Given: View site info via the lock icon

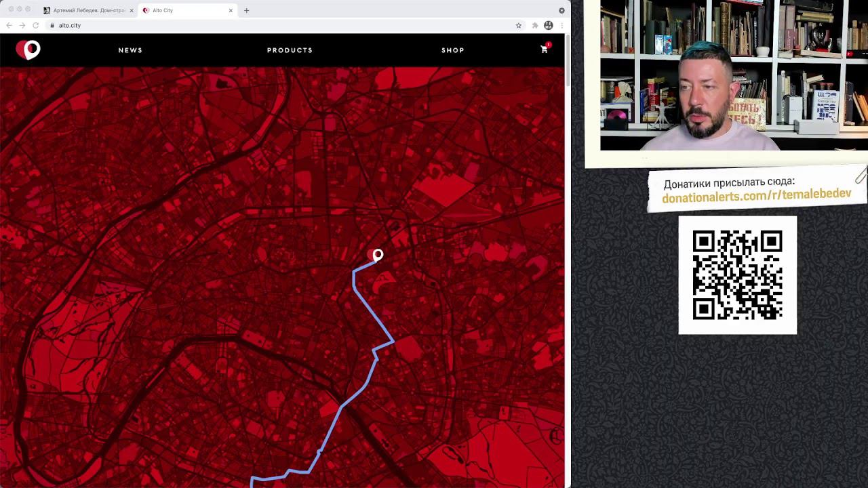Looking at the screenshot, I should (52, 25).
